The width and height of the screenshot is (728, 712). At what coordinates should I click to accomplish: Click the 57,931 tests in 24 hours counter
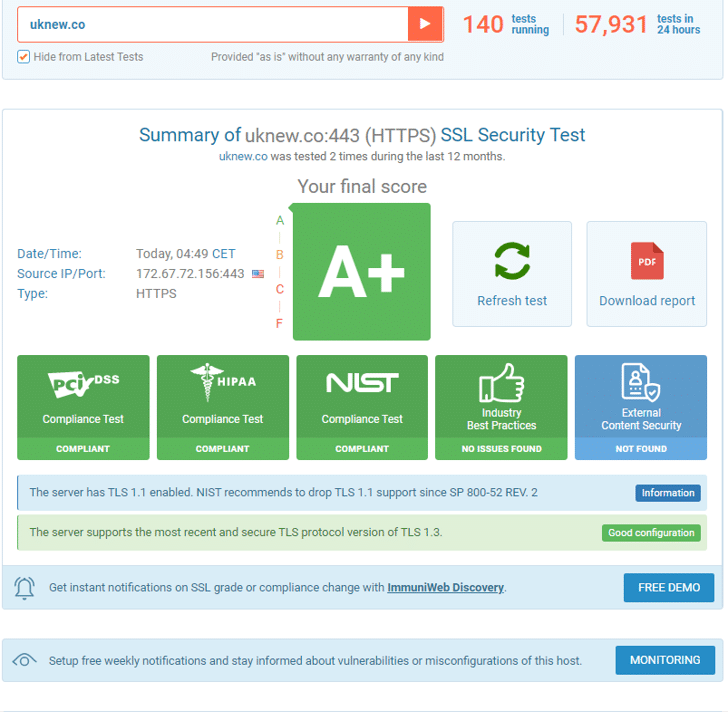tap(637, 24)
